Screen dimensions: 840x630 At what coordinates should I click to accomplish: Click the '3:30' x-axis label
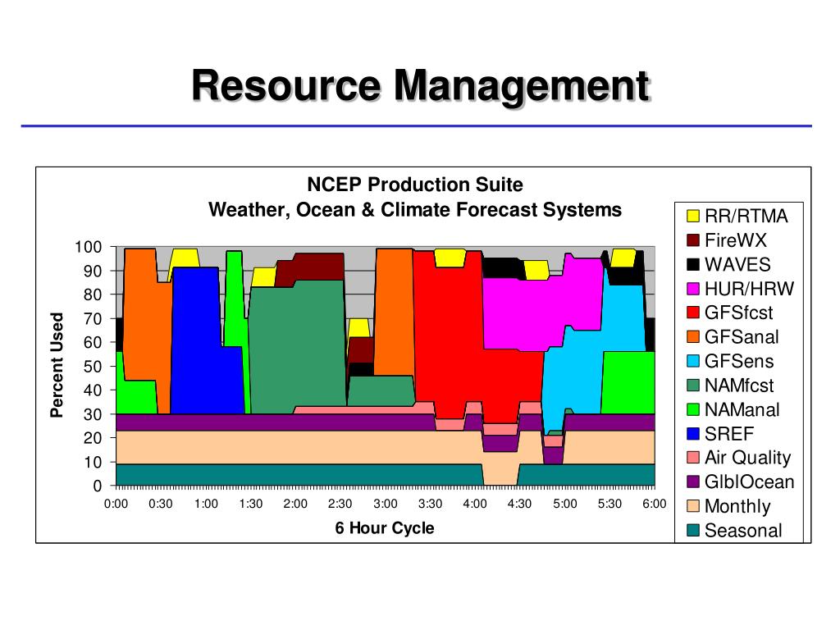pyautogui.click(x=430, y=504)
